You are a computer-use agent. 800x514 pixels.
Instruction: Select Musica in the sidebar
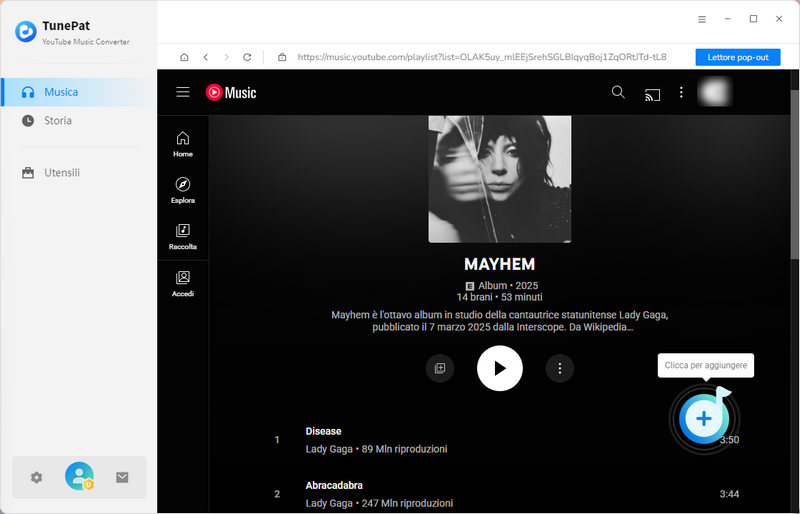point(79,92)
